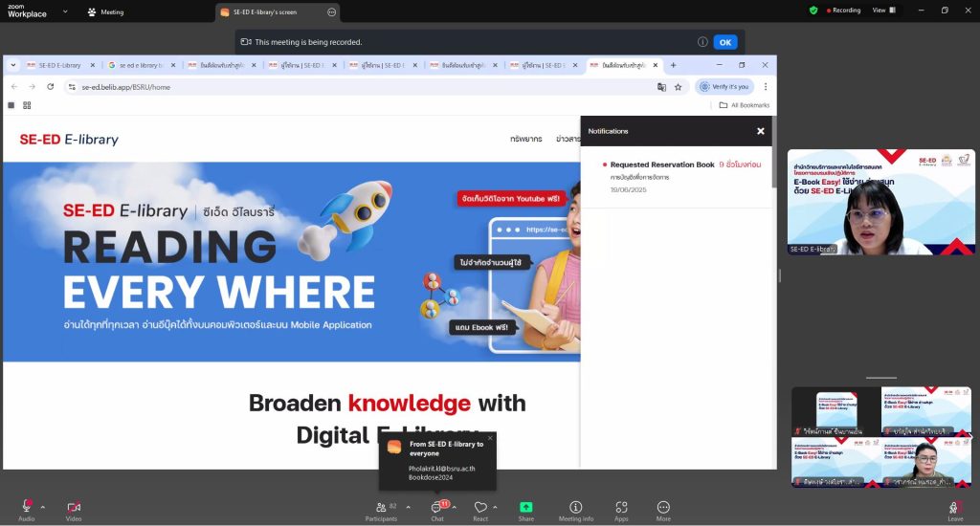Click the Verify it's you button
This screenshot has height=526, width=980.
pos(724,87)
